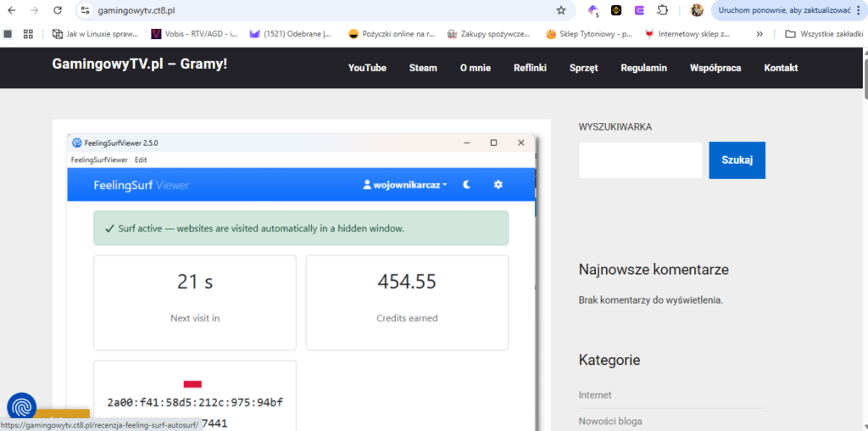Open the Steam menu item
Viewport: 868px width, 431px height.
(x=423, y=68)
